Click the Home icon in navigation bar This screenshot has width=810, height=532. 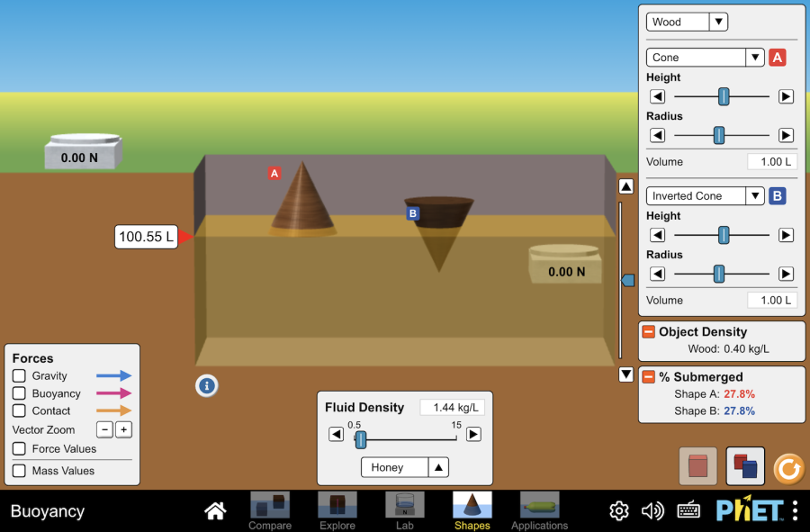pos(215,511)
